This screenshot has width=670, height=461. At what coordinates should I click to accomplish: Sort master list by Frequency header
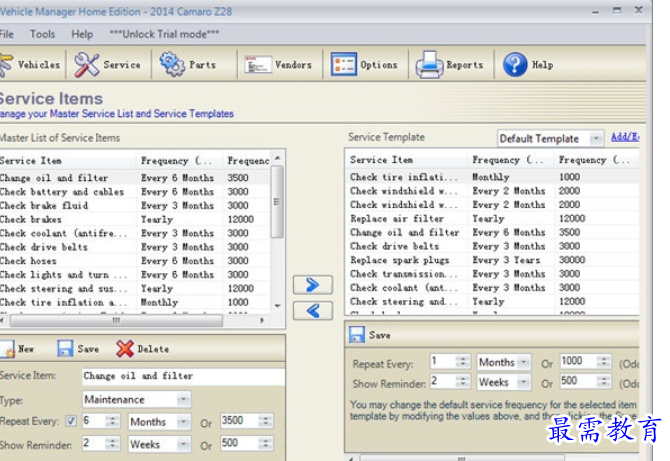tap(179, 161)
